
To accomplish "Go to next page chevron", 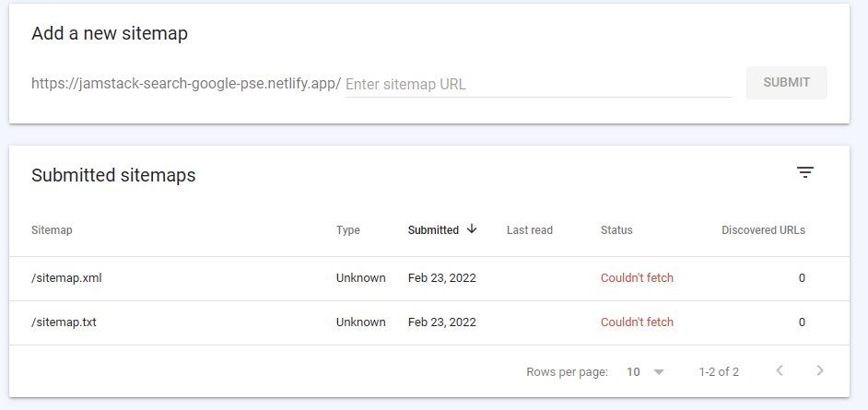I will pyautogui.click(x=820, y=370).
